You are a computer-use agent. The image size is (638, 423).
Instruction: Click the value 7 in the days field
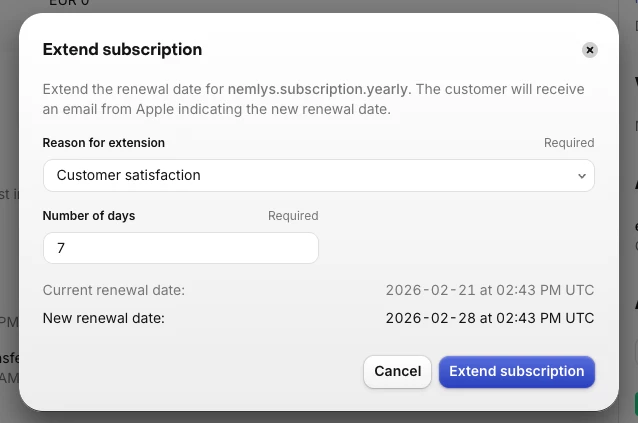(62, 247)
